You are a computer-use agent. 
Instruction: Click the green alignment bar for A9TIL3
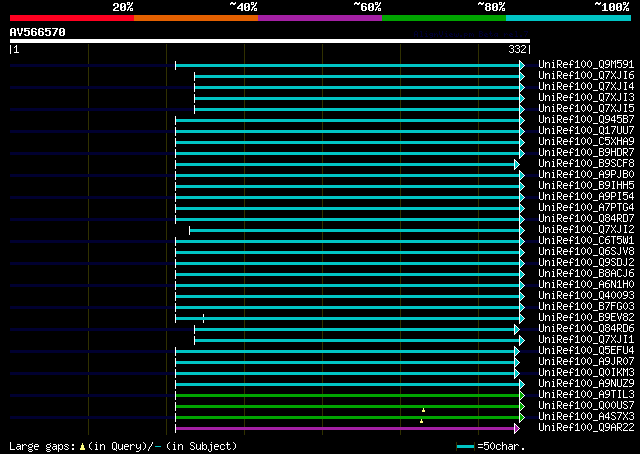[x=347, y=395]
